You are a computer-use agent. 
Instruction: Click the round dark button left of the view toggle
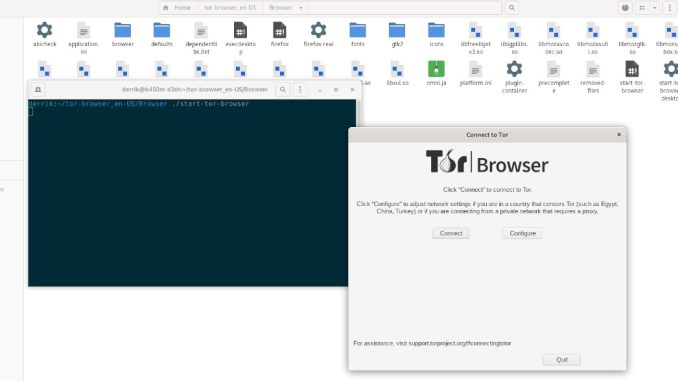click(625, 8)
